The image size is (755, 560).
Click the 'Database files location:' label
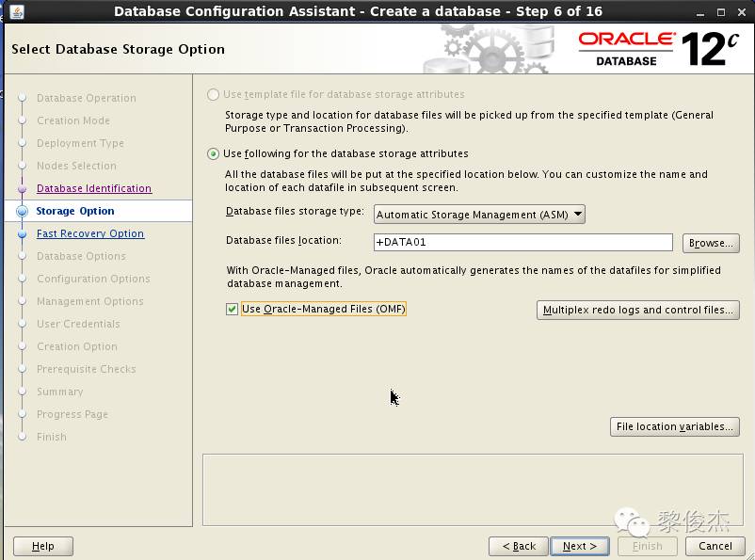283,240
